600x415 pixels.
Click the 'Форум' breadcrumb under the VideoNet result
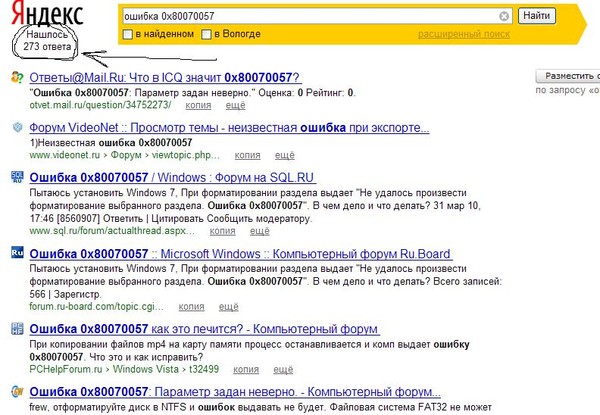pos(126,155)
